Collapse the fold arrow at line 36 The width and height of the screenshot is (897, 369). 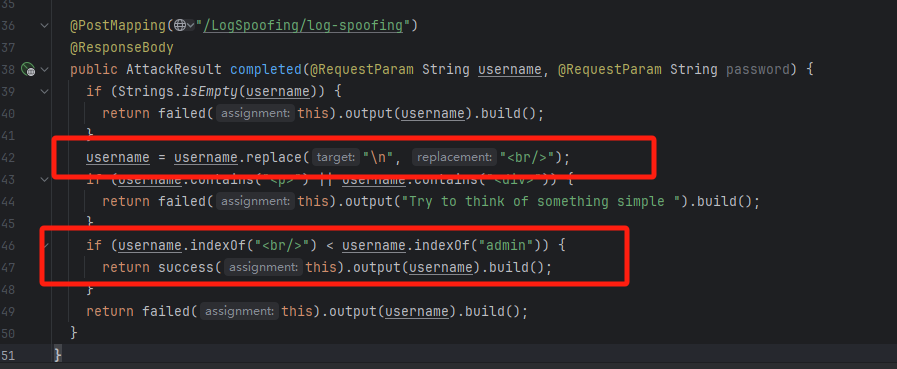tap(44, 26)
